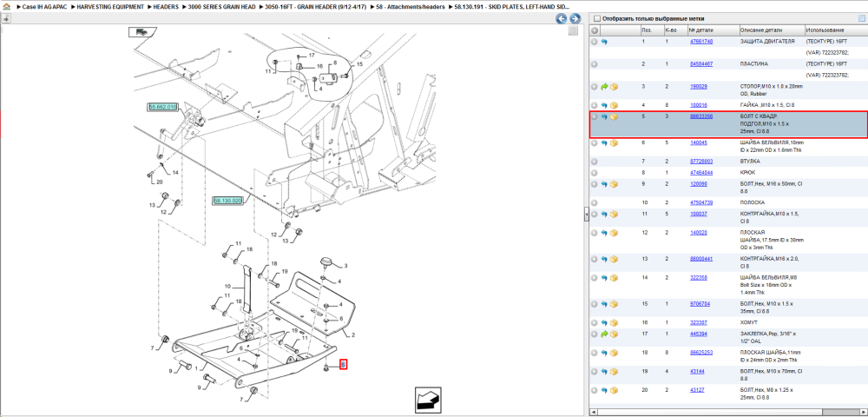Open breadcrumb HEADERS
The image size is (868, 417).
(x=166, y=7)
